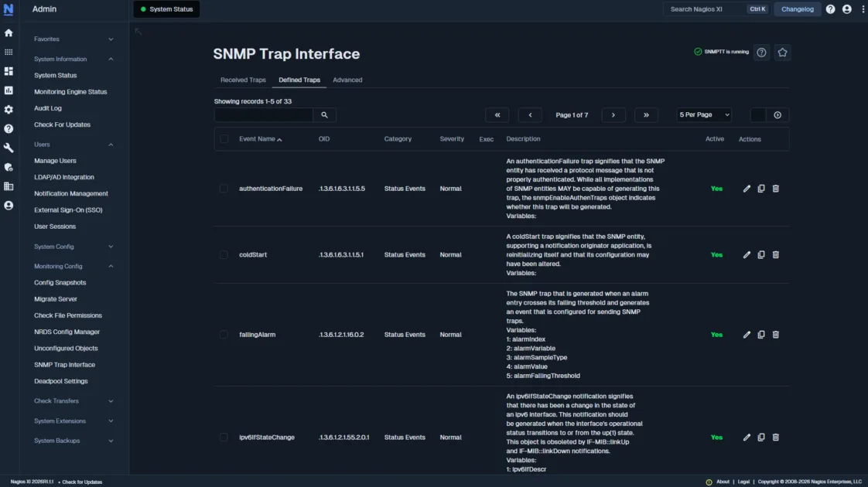Image resolution: width=868 pixels, height=487 pixels.
Task: Check the checkbox for the coldStart row
Action: (224, 254)
